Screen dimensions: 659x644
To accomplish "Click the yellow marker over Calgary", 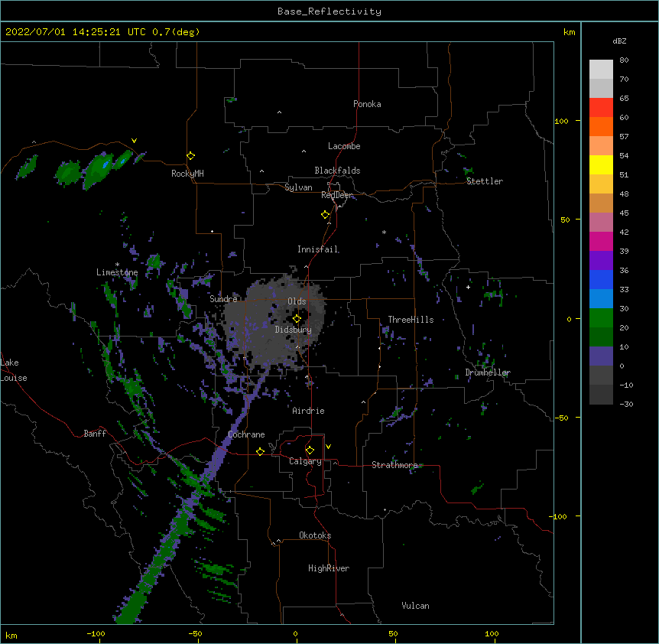I will pos(310,450).
